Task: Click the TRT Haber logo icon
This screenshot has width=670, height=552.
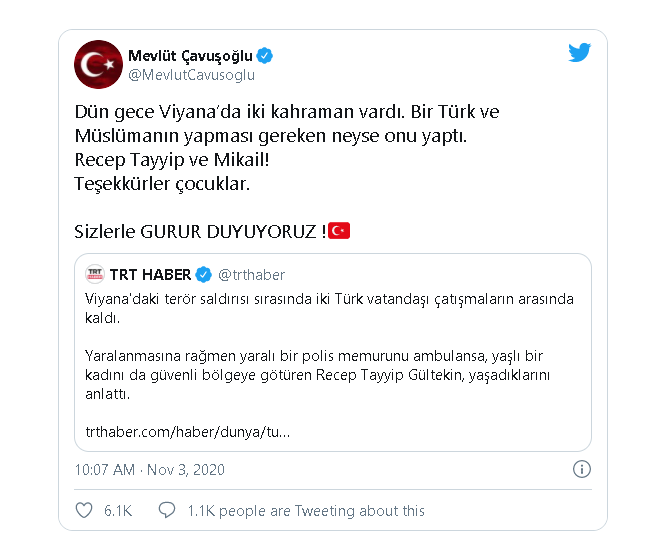Action: 95,274
